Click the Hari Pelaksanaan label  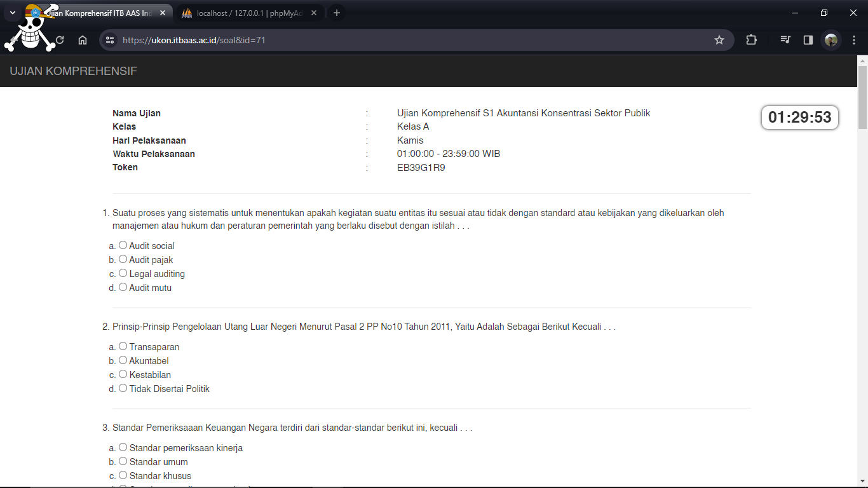pos(149,140)
